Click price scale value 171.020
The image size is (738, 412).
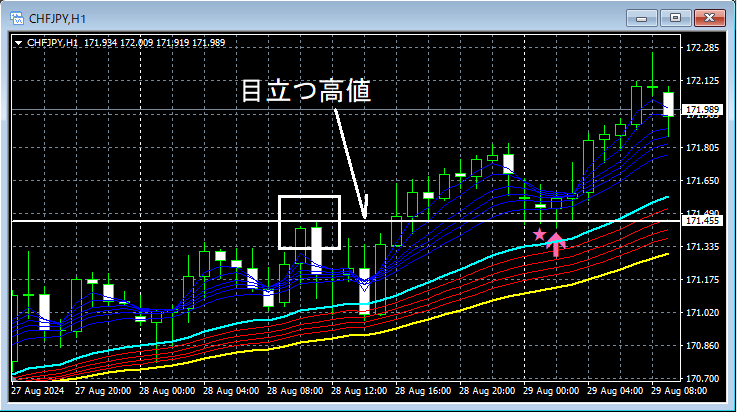pyautogui.click(x=702, y=313)
